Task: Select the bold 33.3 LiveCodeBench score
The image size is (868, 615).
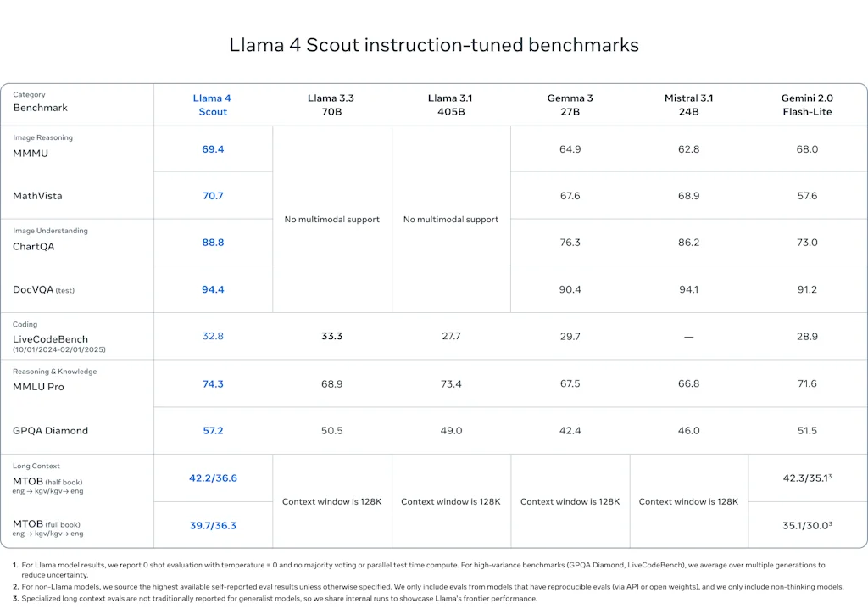Action: click(331, 337)
